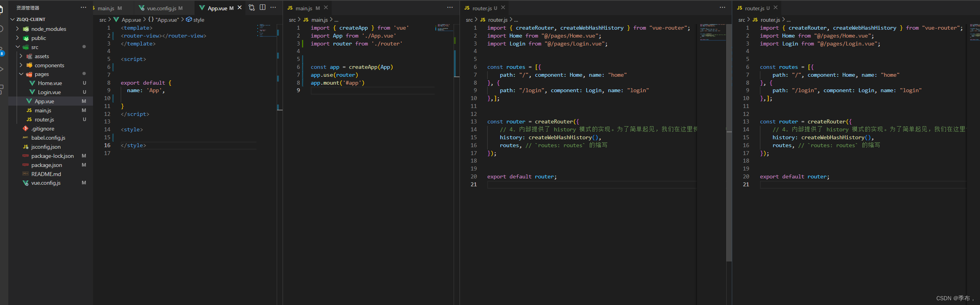Open Home.vue in the file tree
This screenshot has height=305, width=980.
pos(51,83)
